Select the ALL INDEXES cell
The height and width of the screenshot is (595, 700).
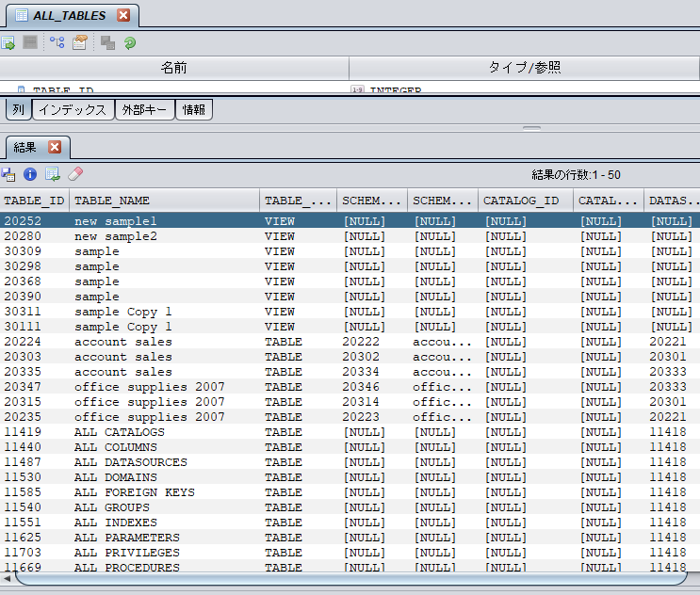[164, 523]
